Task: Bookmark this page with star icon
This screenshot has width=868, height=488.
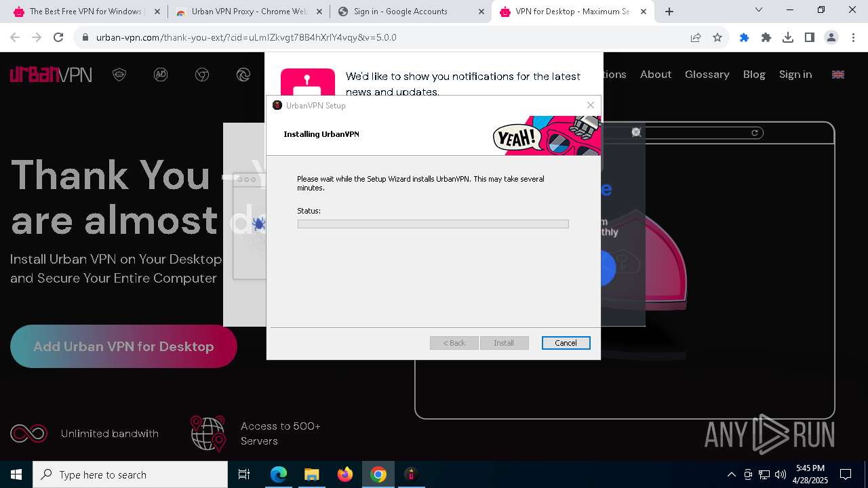Action: (x=717, y=37)
